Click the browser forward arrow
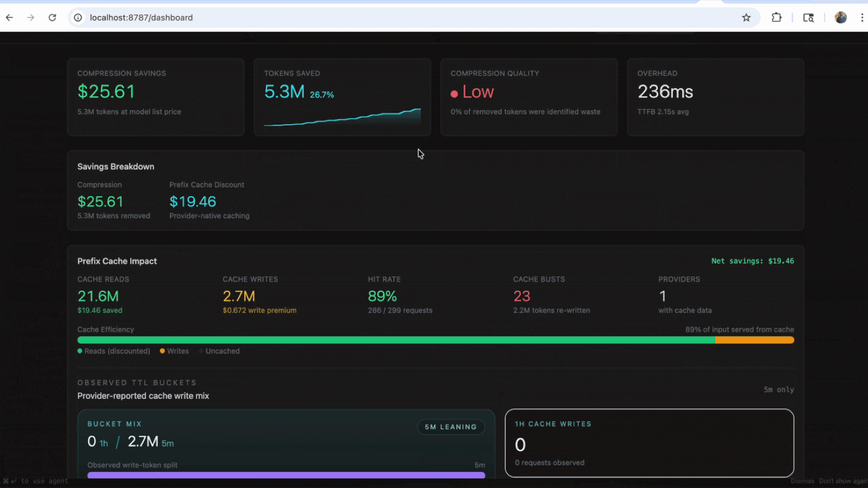The image size is (868, 488). coord(30,17)
